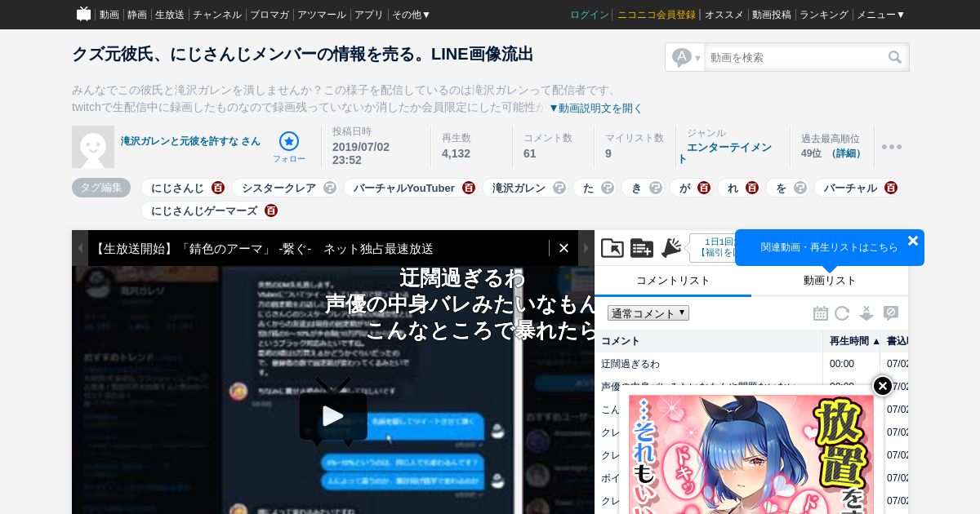This screenshot has width=980, height=514.
Task: Open the dictionary icon for にじさんじ tag
Action: click(217, 188)
